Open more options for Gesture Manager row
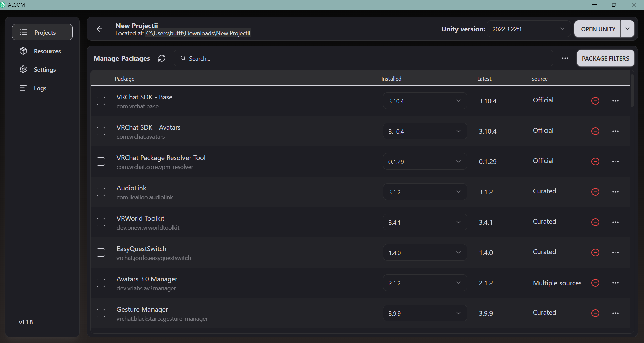644x343 pixels. [x=615, y=313]
